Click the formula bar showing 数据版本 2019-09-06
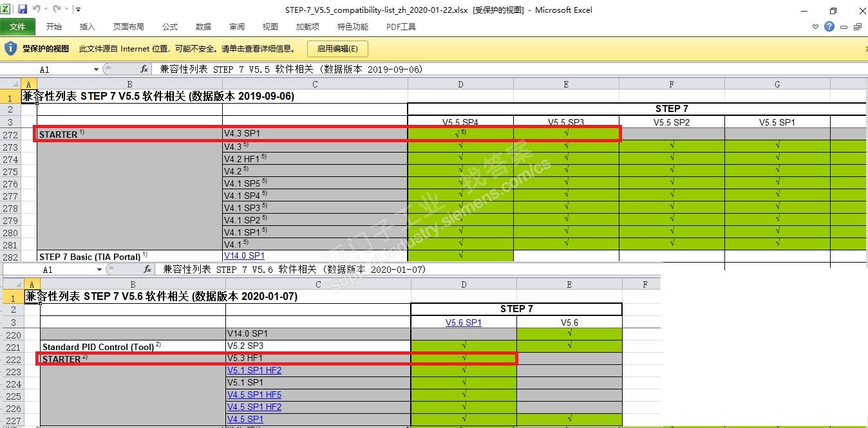 pos(509,69)
